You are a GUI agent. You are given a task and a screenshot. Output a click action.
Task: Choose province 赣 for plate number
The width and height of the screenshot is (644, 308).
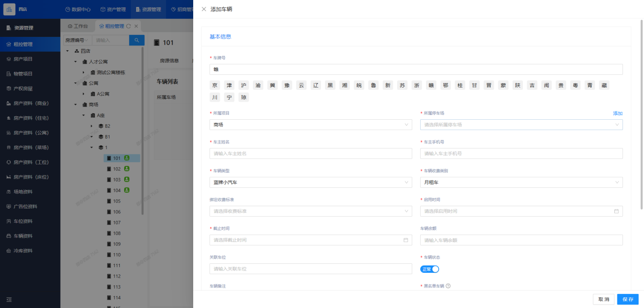(x=431, y=85)
